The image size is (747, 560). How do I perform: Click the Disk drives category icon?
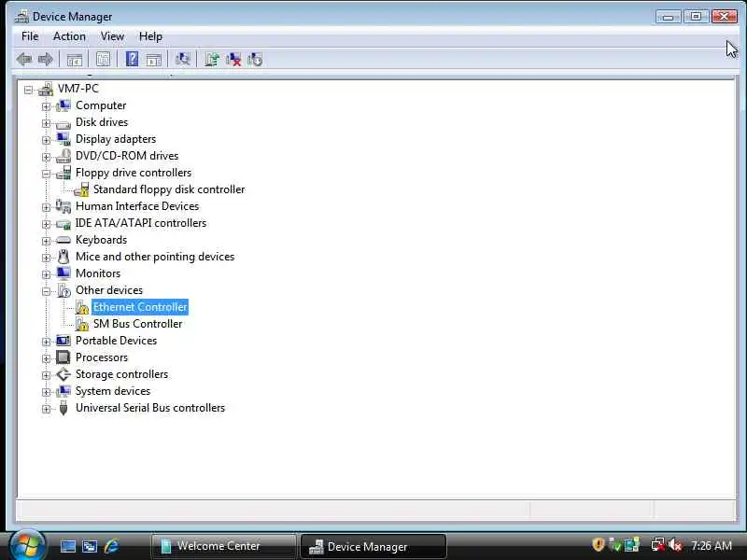pyautogui.click(x=63, y=123)
